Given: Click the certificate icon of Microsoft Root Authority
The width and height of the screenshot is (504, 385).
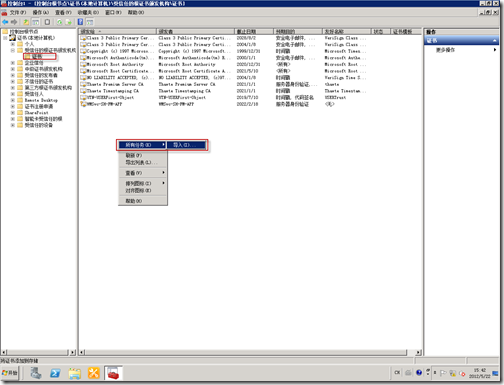Looking at the screenshot, I should (83, 65).
